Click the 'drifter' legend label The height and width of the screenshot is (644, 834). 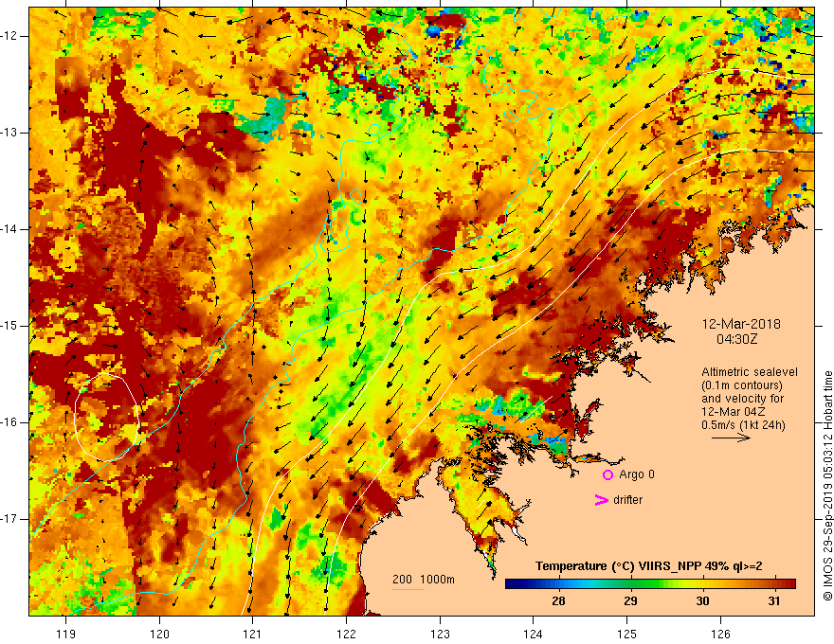tap(627, 500)
